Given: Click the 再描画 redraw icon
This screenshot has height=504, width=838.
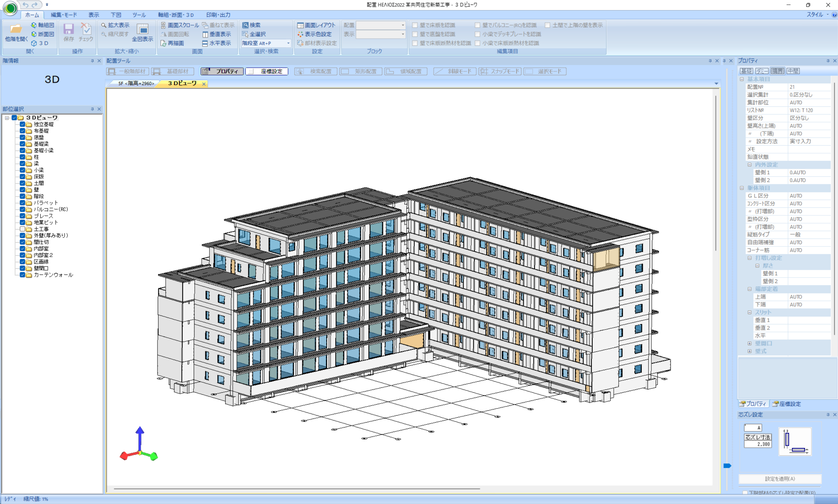Looking at the screenshot, I should click(163, 44).
